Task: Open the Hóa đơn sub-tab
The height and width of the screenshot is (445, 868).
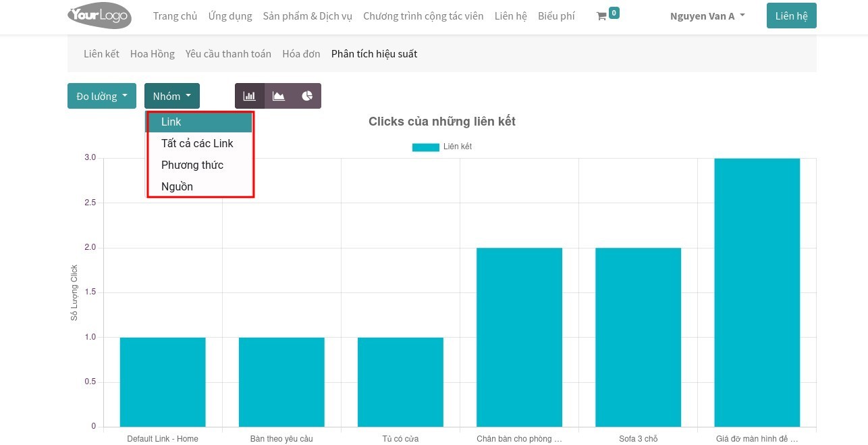Action: pos(301,54)
